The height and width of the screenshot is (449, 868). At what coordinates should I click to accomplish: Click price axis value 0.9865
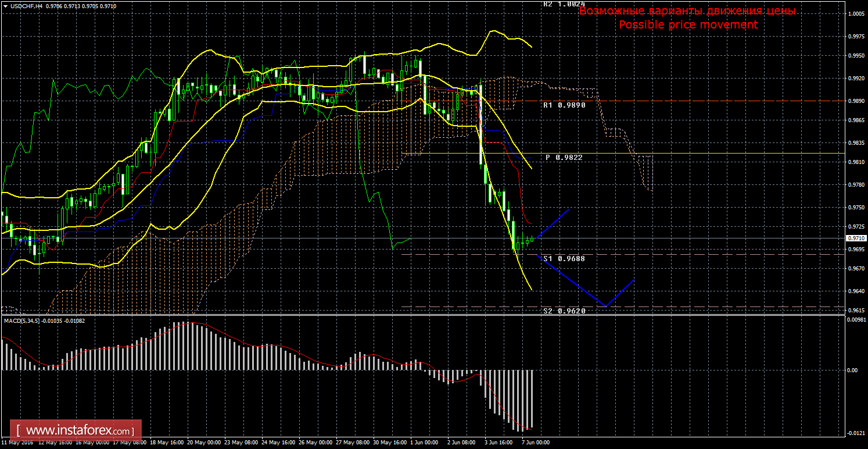coord(855,120)
